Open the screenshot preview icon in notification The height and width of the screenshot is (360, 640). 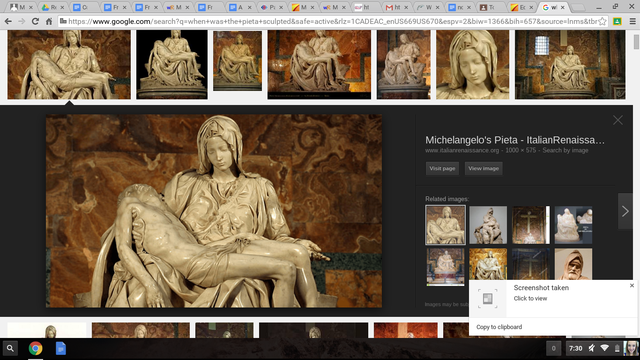(487, 299)
